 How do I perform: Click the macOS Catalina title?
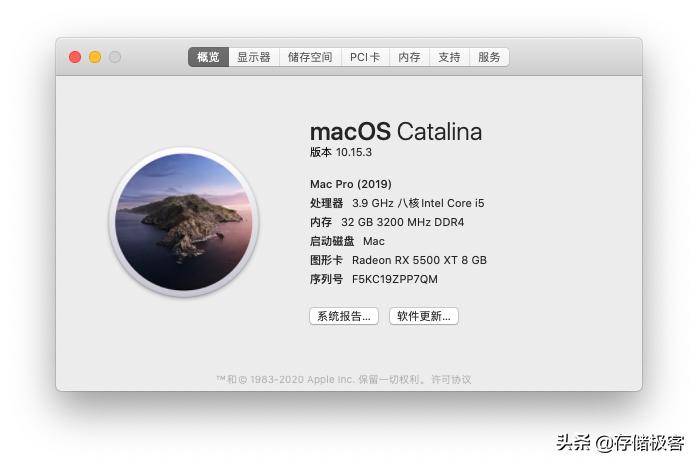pos(396,132)
